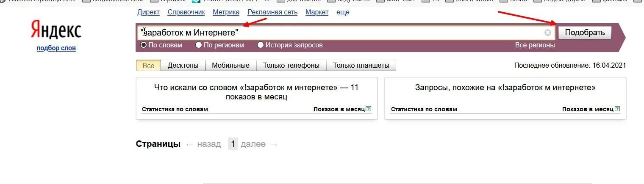Image resolution: width=644 pixels, height=184 pixels.
Task: Open the подбор слов link under the logo
Action: click(56, 48)
